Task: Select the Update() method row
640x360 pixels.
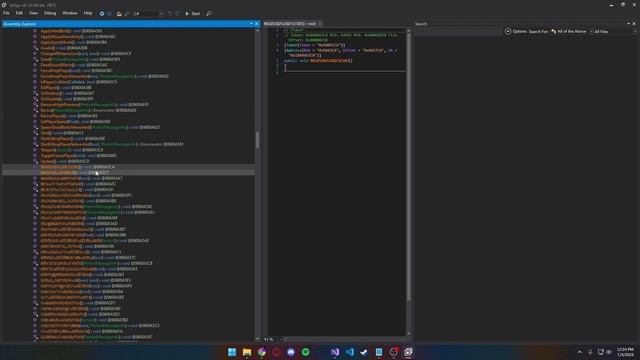Action: point(61,161)
